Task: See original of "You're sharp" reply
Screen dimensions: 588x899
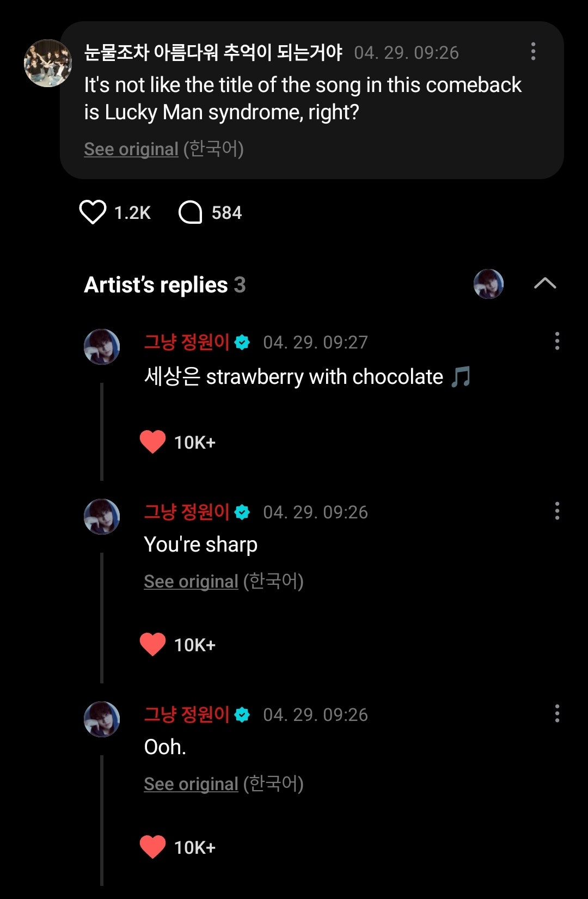Action: [x=191, y=582]
